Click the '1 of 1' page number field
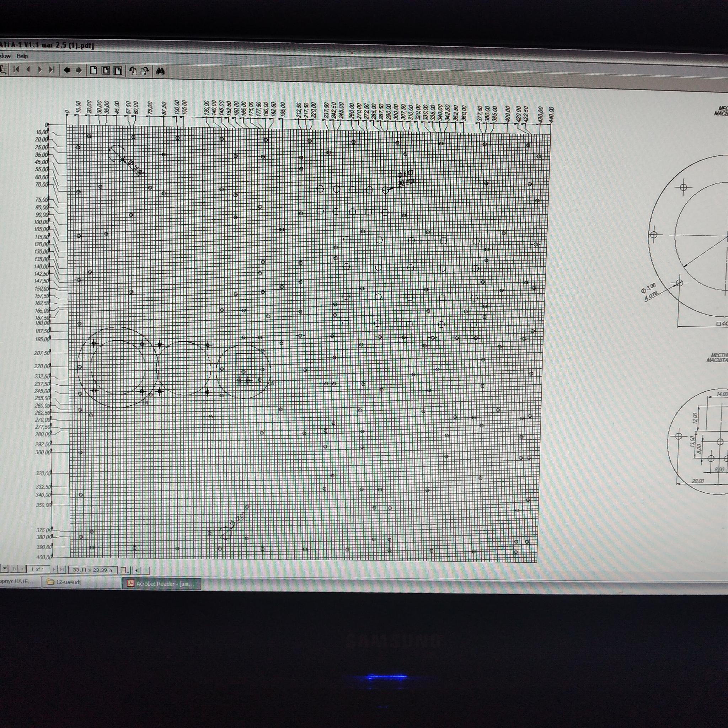The width and height of the screenshot is (728, 728). point(38,569)
